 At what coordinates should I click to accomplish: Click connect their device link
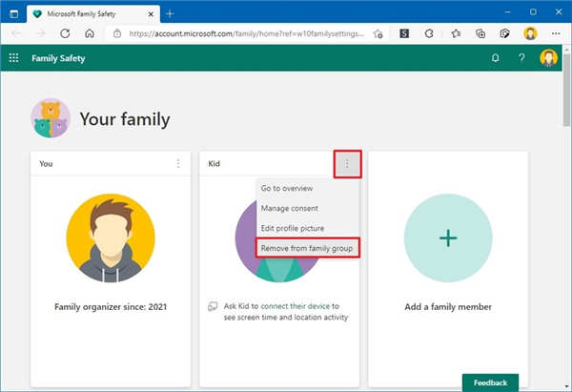296,306
